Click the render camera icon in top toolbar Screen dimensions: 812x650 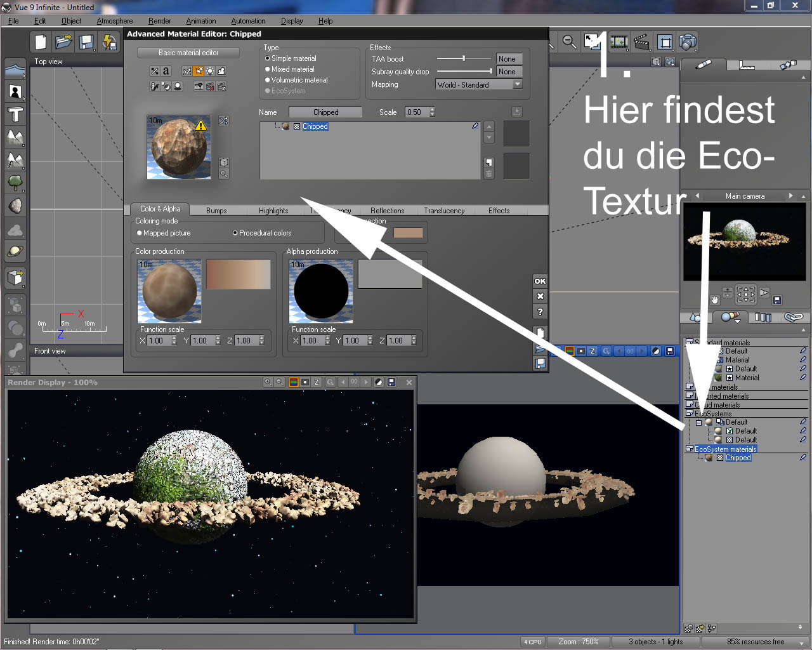click(x=688, y=43)
